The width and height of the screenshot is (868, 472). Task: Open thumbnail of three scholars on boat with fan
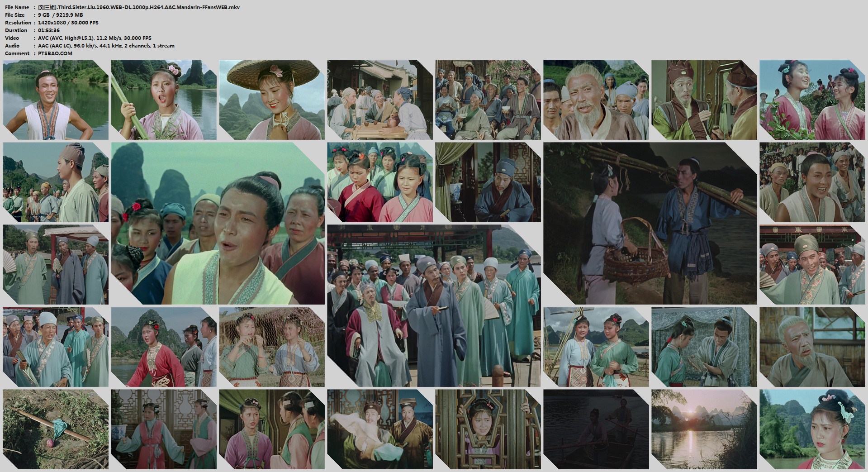[x=56, y=265]
